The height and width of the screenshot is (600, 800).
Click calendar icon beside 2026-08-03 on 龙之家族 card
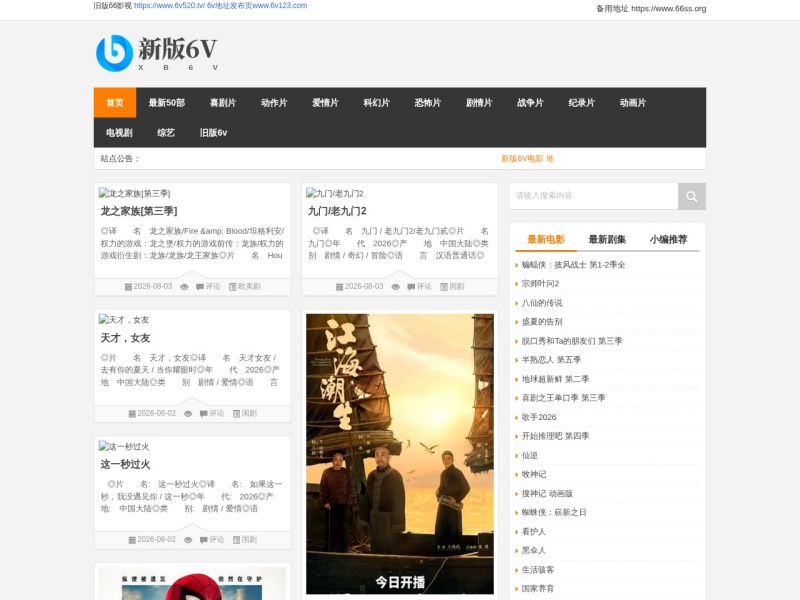tap(129, 287)
